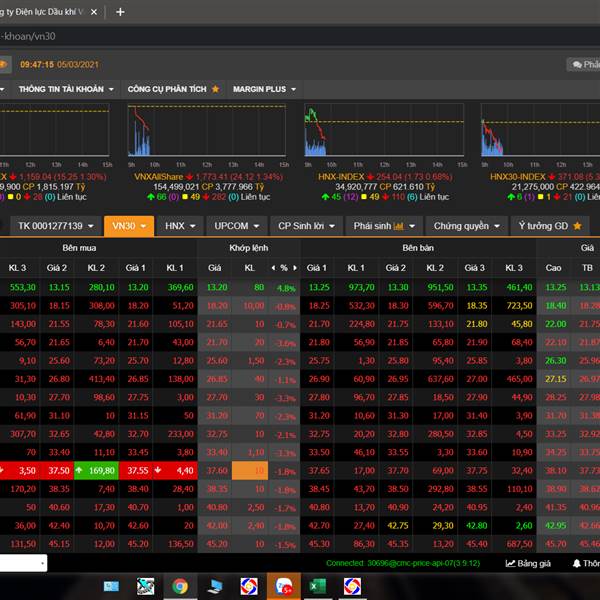Open the HNX-INDEX chart
The width and height of the screenshot is (600, 600).
point(384,130)
